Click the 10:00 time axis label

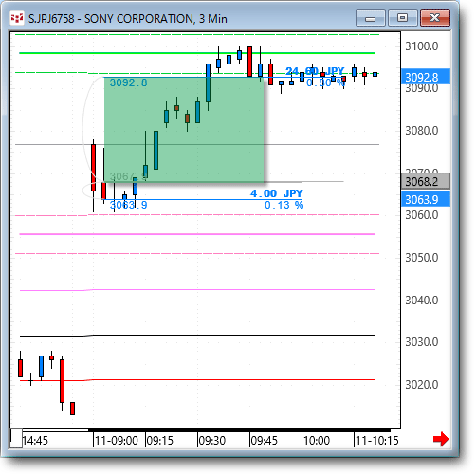[x=317, y=440]
